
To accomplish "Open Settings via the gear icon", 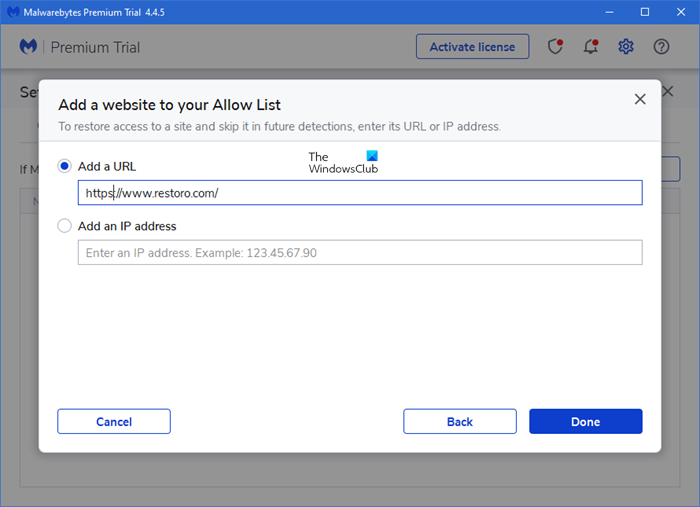I will [626, 47].
